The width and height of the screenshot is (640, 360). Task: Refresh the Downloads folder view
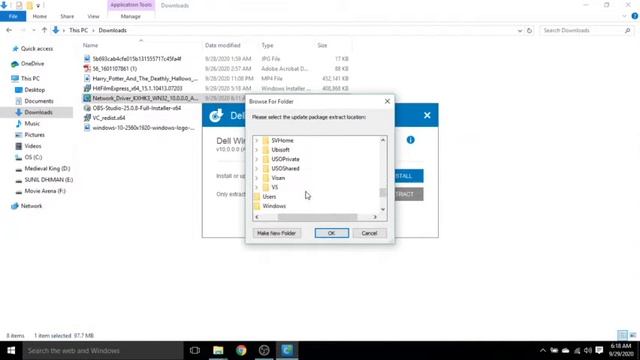[529, 31]
